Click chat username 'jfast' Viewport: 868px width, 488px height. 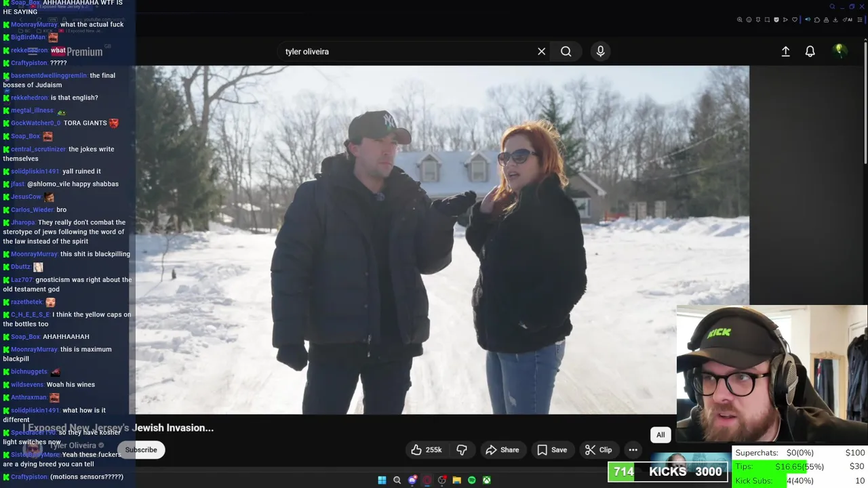[18, 184]
